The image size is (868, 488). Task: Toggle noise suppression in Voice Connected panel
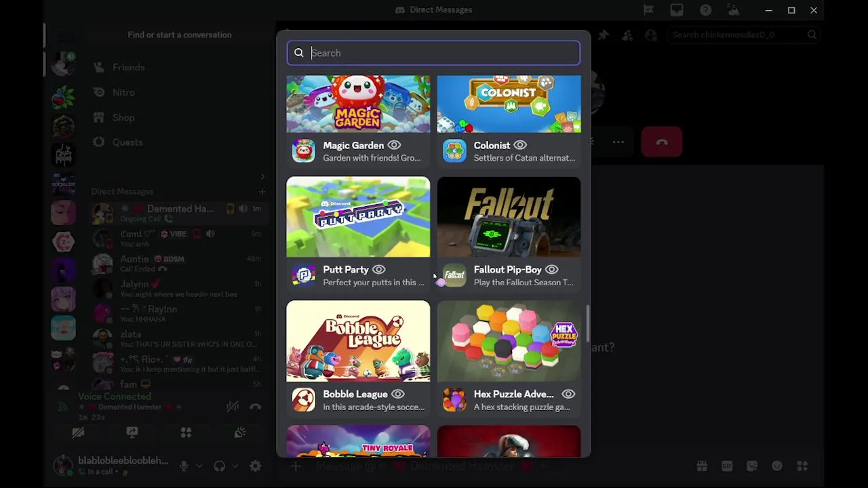click(x=233, y=406)
